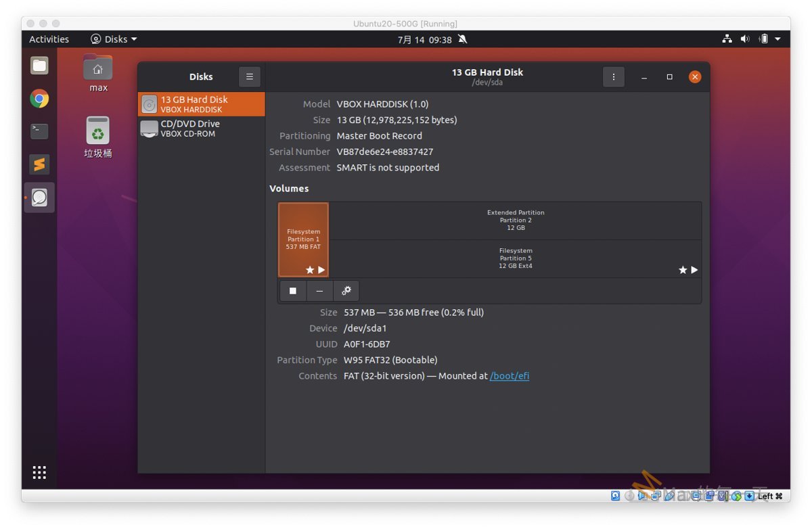Open the Disks app menu in top bar
The height and width of the screenshot is (529, 812).
point(114,39)
